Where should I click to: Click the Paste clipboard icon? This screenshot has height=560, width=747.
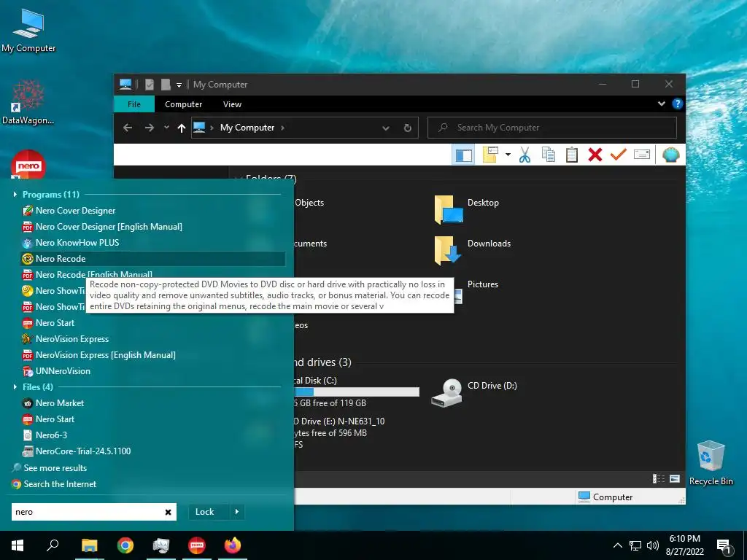pyautogui.click(x=572, y=155)
